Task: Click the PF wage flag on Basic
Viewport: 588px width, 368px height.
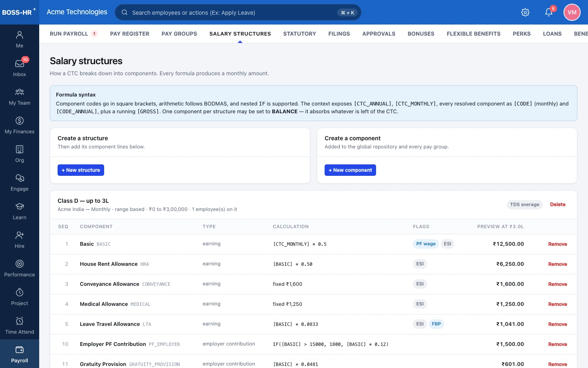Action: pyautogui.click(x=426, y=244)
